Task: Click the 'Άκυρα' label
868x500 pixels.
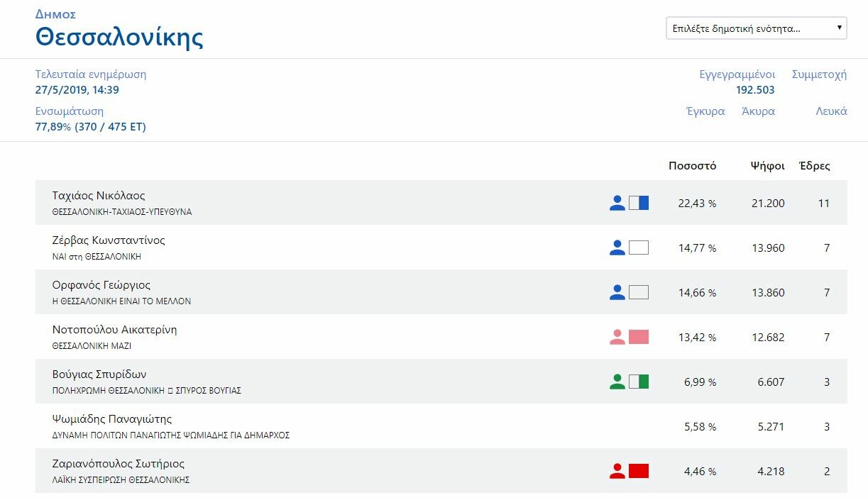Action: 758,111
